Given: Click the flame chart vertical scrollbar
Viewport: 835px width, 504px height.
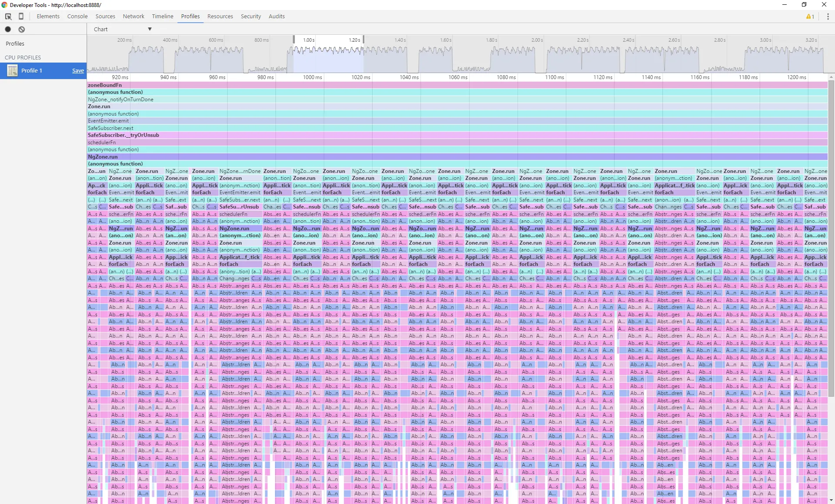Looking at the screenshot, I should tap(831, 239).
